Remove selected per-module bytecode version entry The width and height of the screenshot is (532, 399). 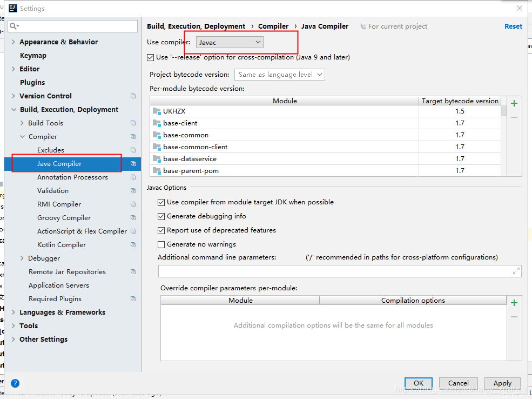tap(514, 117)
